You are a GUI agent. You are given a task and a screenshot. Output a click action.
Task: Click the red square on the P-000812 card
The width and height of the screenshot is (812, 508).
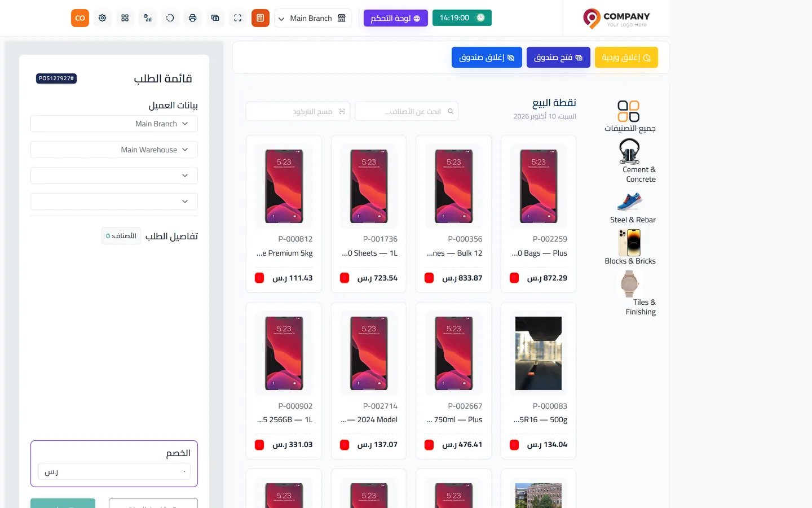259,278
